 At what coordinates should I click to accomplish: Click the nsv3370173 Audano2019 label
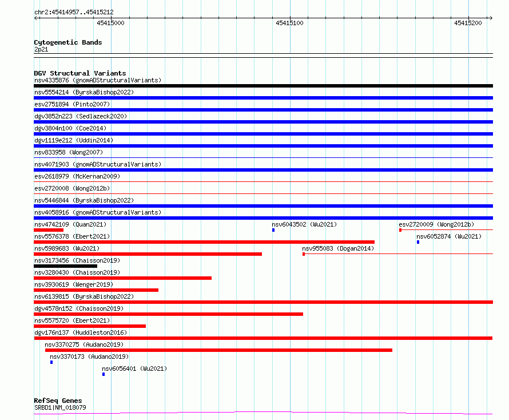click(89, 356)
